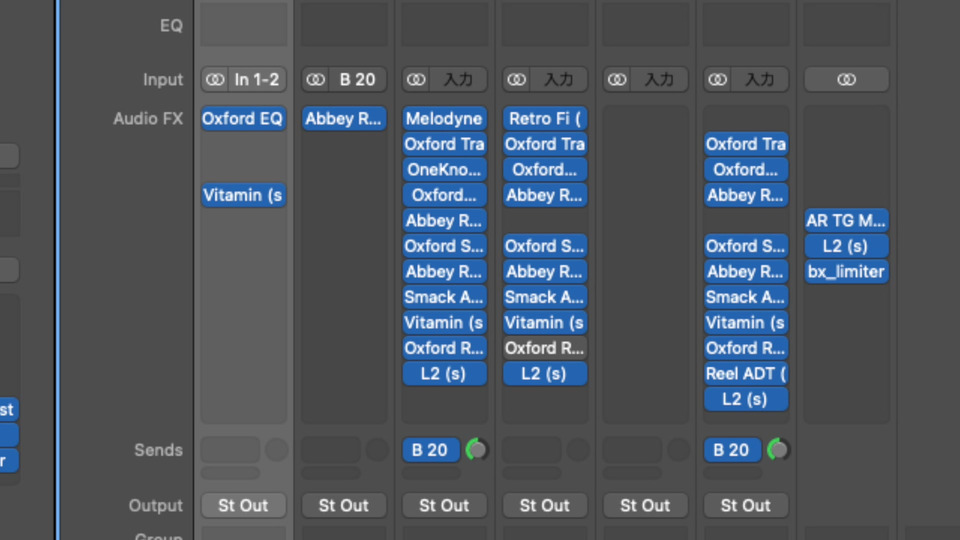
Task: Open Oxford R... plugin on Melodyne channel
Action: tap(444, 348)
